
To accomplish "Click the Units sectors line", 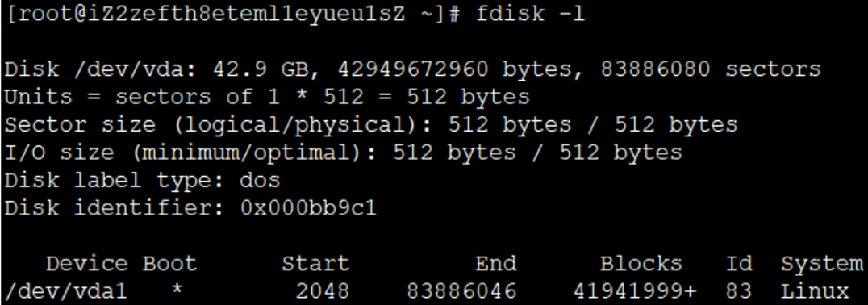I will pyautogui.click(x=267, y=98).
